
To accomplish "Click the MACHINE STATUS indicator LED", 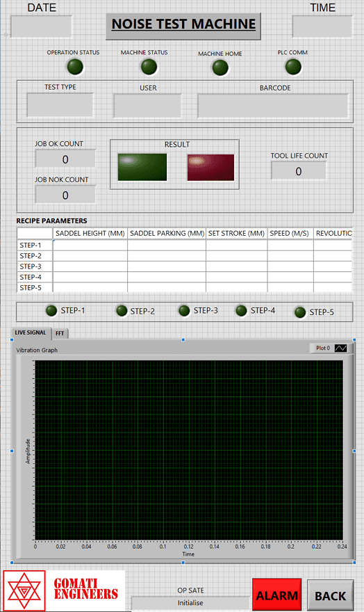I will click(149, 67).
